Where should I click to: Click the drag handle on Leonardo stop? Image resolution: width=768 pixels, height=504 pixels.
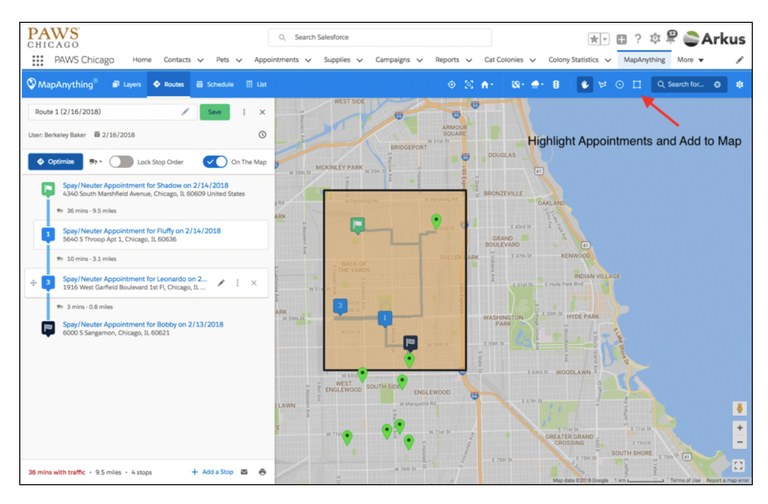point(33,283)
